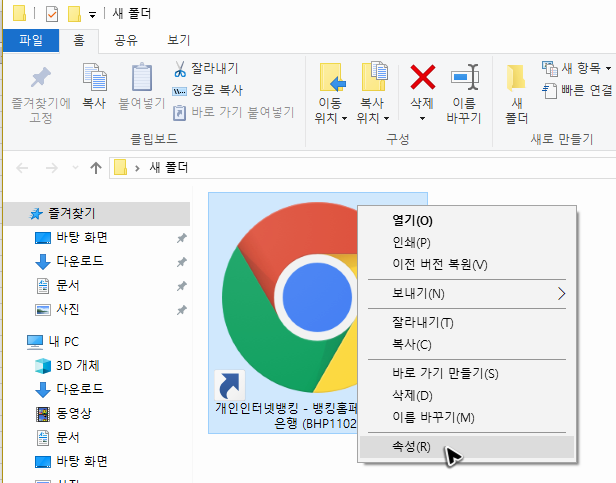Choose Cut (잘라내기(T)) in the context menu
This screenshot has height=483, width=616.
(x=467, y=323)
